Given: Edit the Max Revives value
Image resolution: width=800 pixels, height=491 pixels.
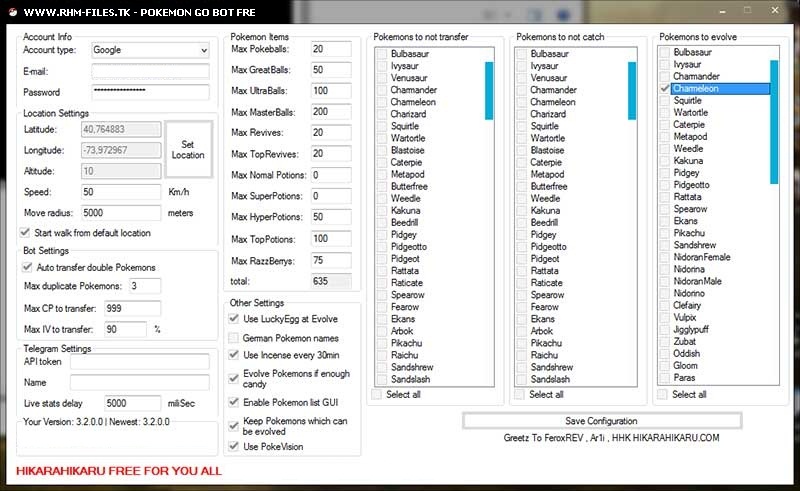Looking at the screenshot, I should pyautogui.click(x=331, y=133).
